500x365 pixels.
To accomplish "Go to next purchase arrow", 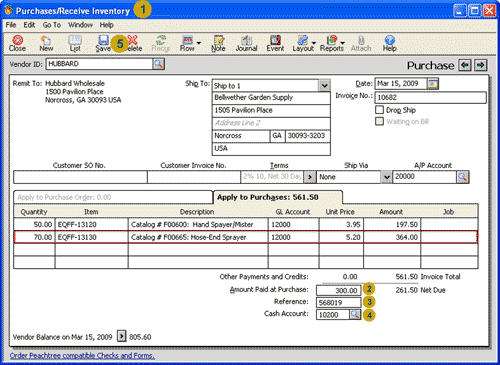I will coord(480,65).
